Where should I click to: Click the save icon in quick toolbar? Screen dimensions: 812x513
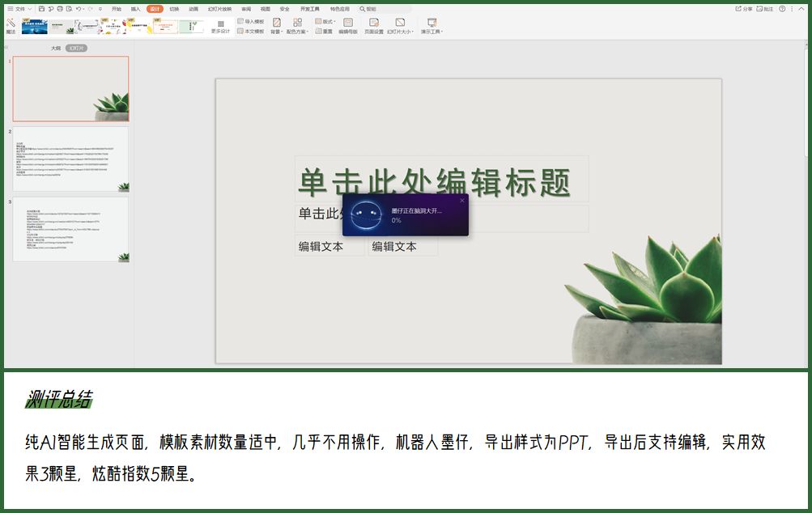click(40, 9)
